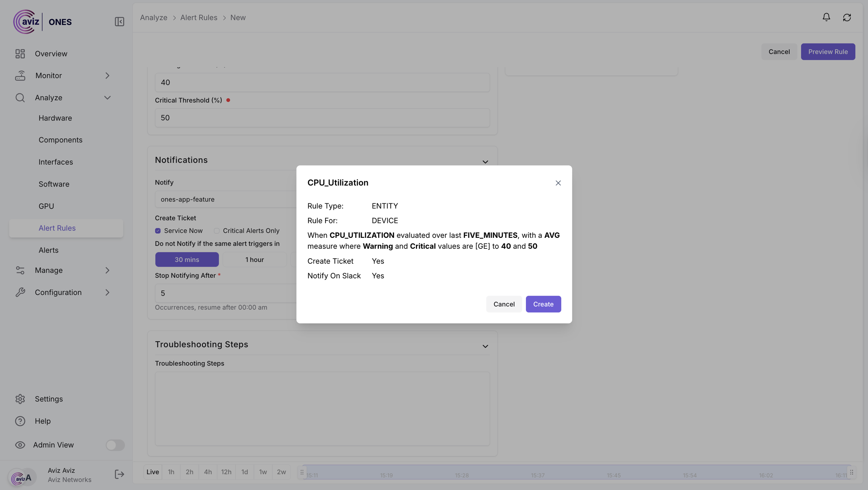Click the logout icon near Aviz Aviz
The image size is (868, 490).
click(x=119, y=474)
